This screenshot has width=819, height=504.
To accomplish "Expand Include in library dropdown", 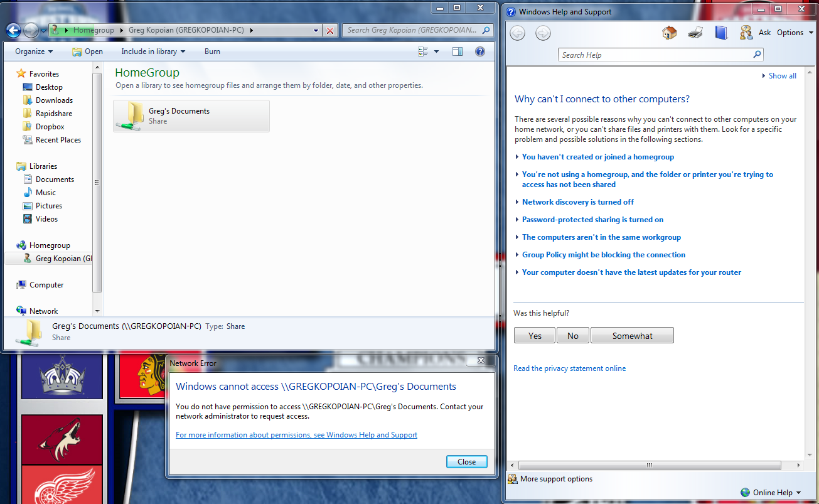I will coord(153,51).
